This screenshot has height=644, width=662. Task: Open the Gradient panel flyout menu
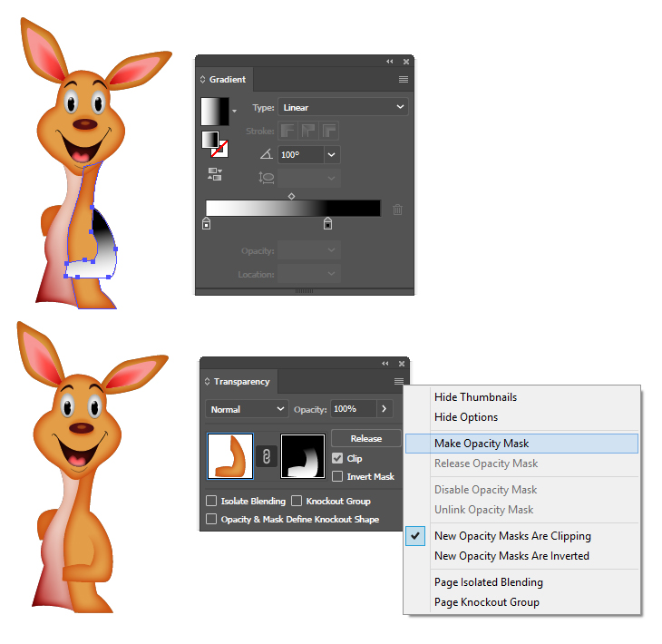[x=404, y=80]
